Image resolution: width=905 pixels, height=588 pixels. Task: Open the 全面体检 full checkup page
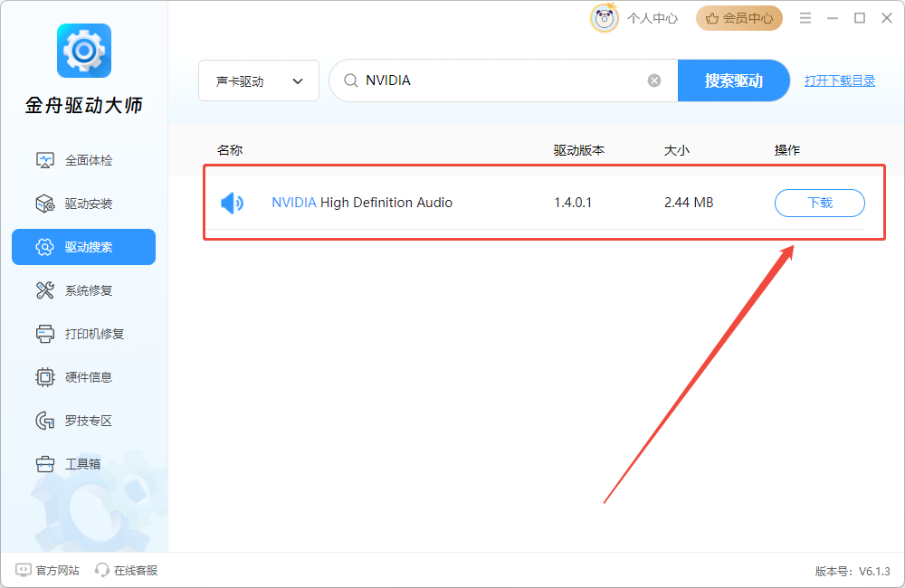(83, 160)
